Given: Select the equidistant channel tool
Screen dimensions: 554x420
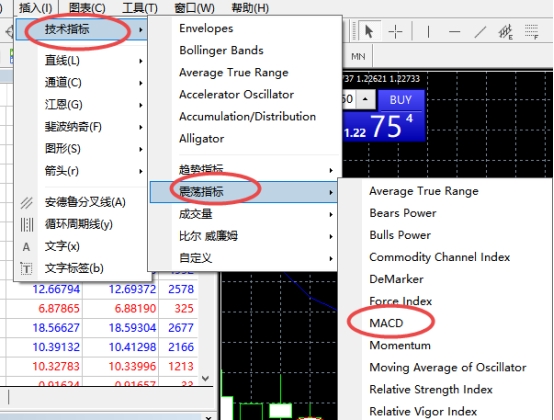Looking at the screenshot, I should pyautogui.click(x=506, y=32).
